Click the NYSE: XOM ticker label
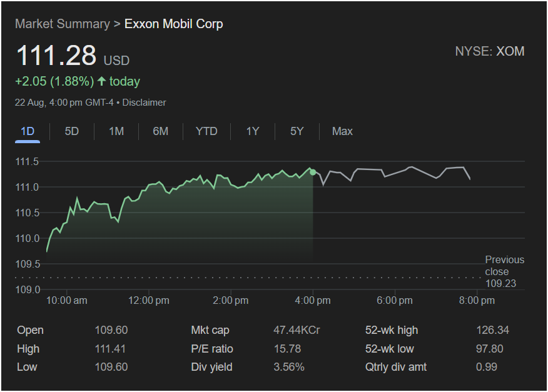This screenshot has height=392, width=548. coord(489,51)
